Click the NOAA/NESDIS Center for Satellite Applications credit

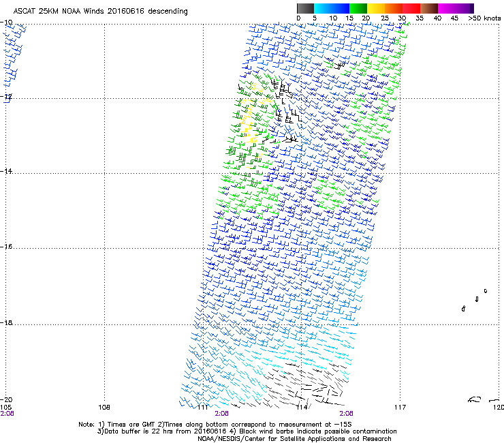294,439
